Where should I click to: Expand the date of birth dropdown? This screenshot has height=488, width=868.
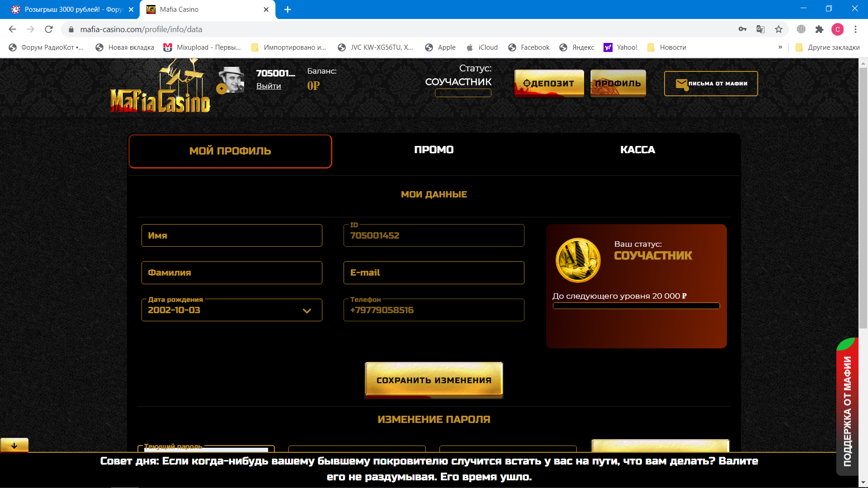pos(307,310)
